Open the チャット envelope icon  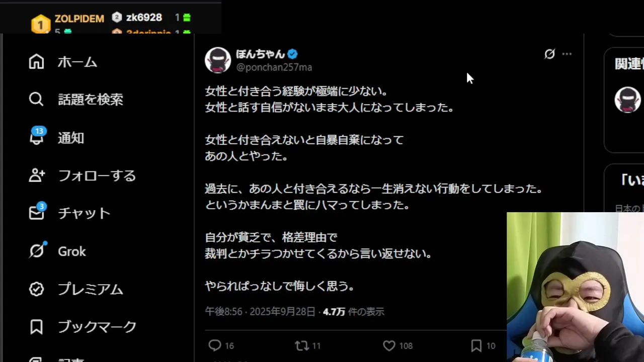(37, 212)
